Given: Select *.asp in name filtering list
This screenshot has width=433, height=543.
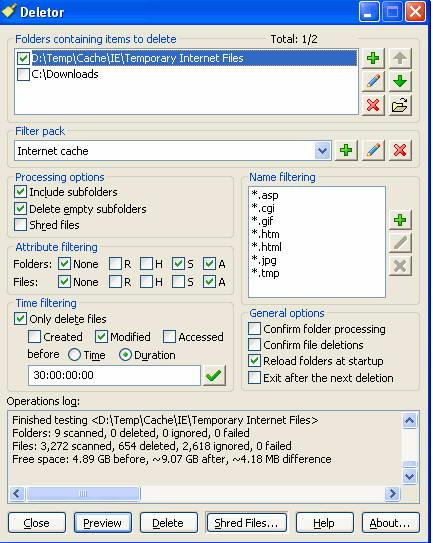Looking at the screenshot, I should click(x=265, y=195).
